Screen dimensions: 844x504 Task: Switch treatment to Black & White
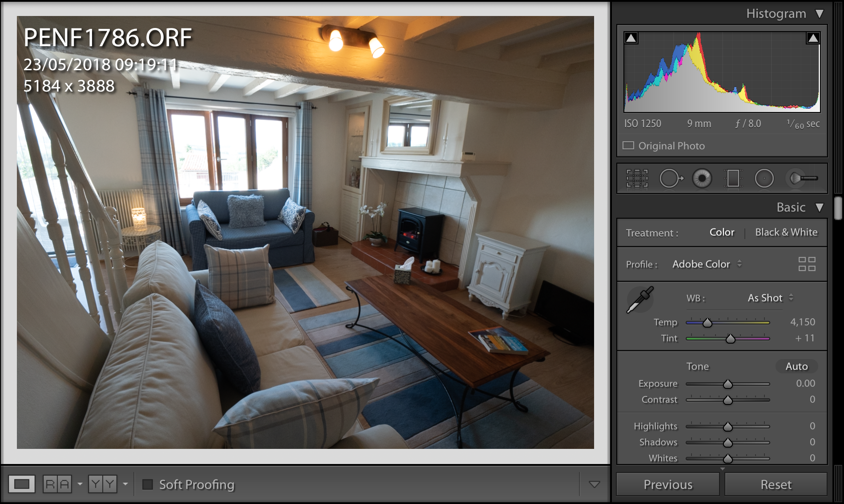[x=786, y=232]
